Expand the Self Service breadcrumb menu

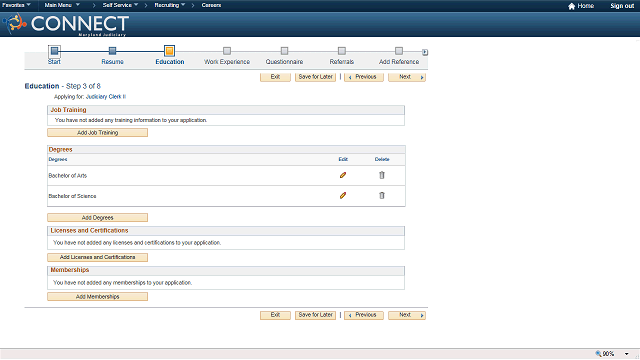(120, 5)
